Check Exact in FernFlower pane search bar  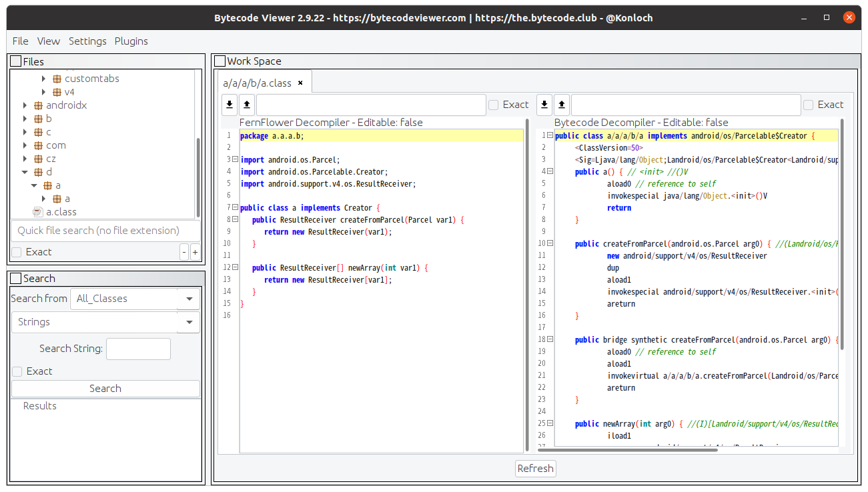point(494,105)
